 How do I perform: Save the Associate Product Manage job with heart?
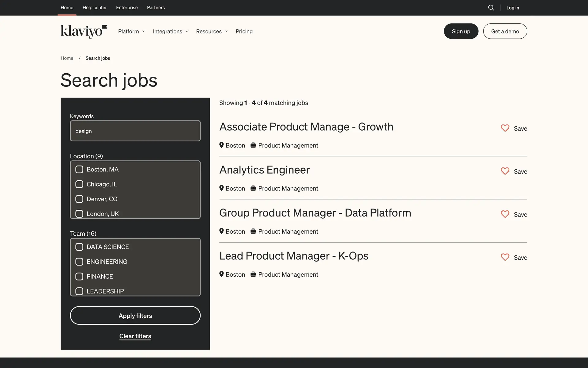point(505,128)
